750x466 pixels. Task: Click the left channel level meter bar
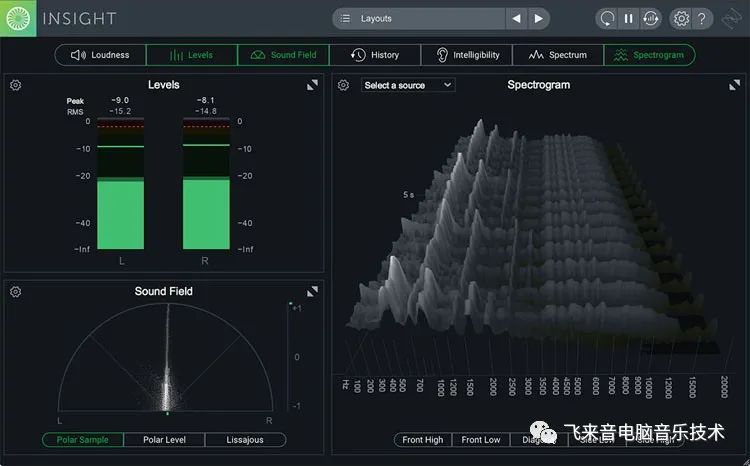[x=121, y=184]
